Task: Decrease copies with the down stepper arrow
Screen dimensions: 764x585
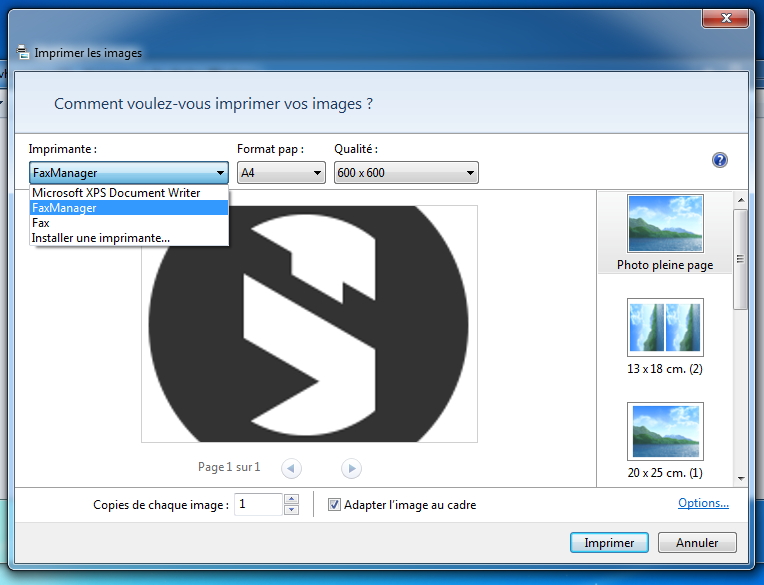Action: pos(291,510)
